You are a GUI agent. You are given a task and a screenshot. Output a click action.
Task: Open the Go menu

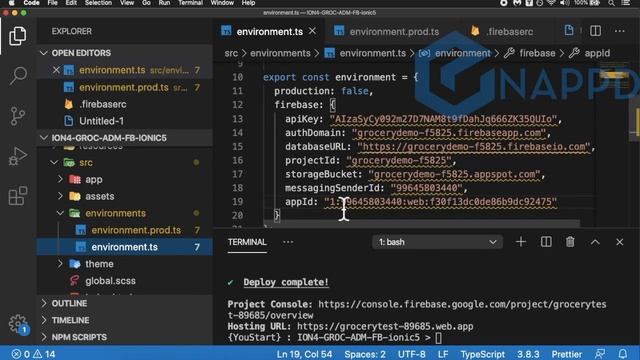point(146,3)
